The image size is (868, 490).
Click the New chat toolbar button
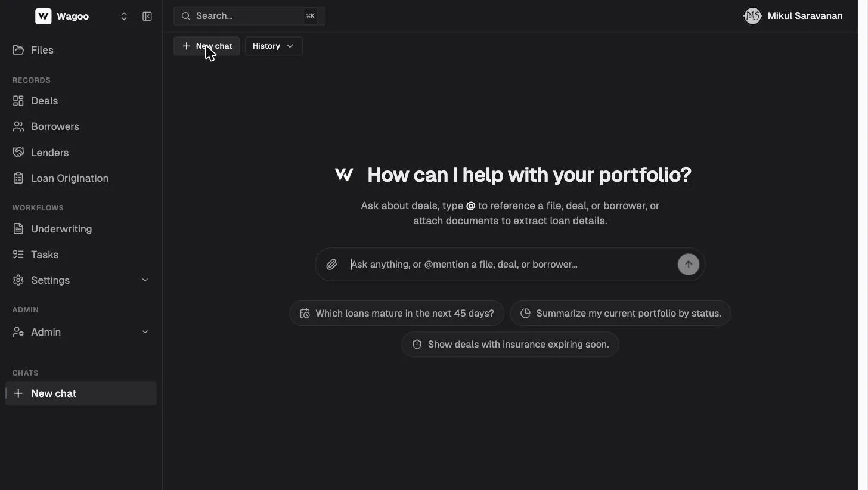tap(206, 46)
